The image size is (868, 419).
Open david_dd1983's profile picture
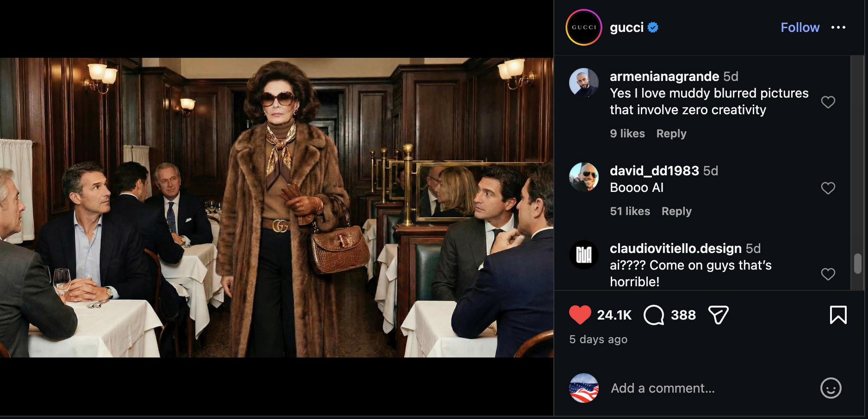(584, 177)
